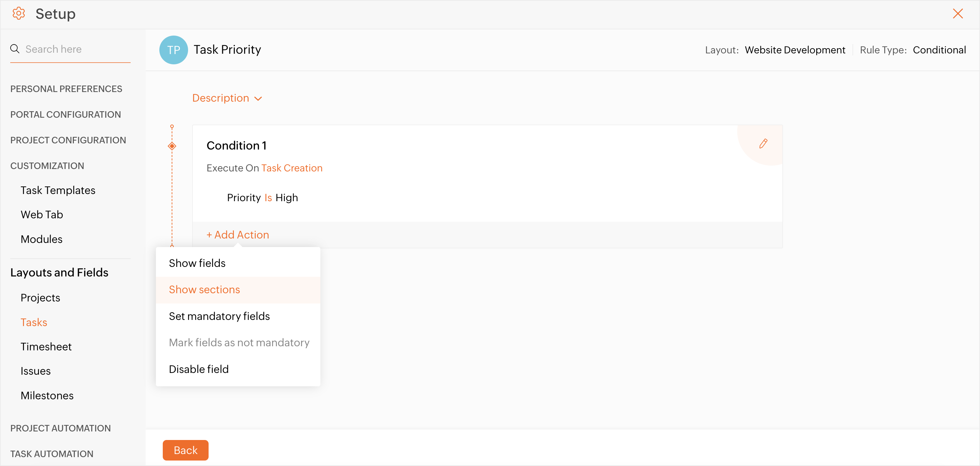Open Task Templates in sidebar
This screenshot has height=466, width=980.
58,190
